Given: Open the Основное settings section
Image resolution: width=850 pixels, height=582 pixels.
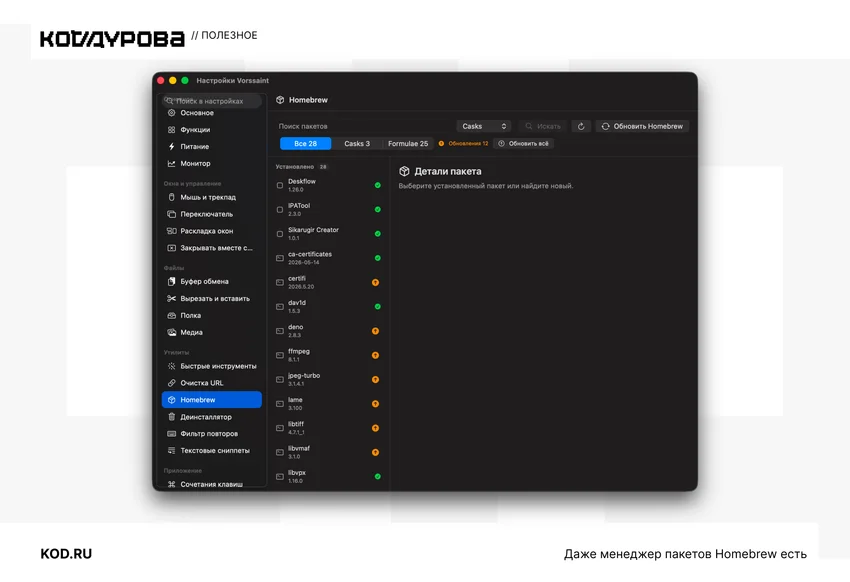Looking at the screenshot, I should (x=211, y=113).
